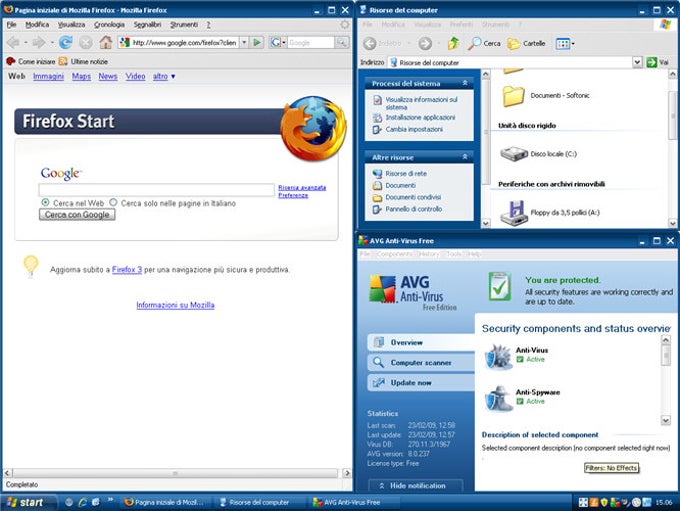Collapse AVG 'Hide notification' bar
The width and height of the screenshot is (680, 511).
click(415, 485)
